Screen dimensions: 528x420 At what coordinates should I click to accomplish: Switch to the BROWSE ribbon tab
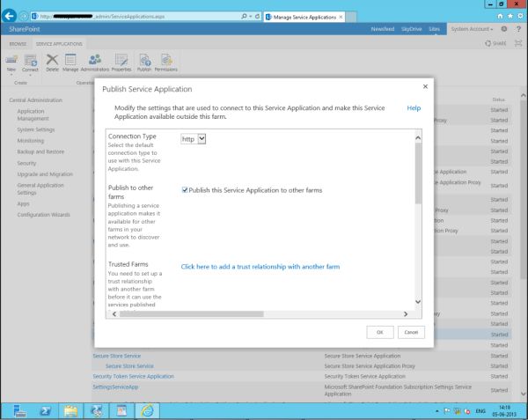(18, 44)
